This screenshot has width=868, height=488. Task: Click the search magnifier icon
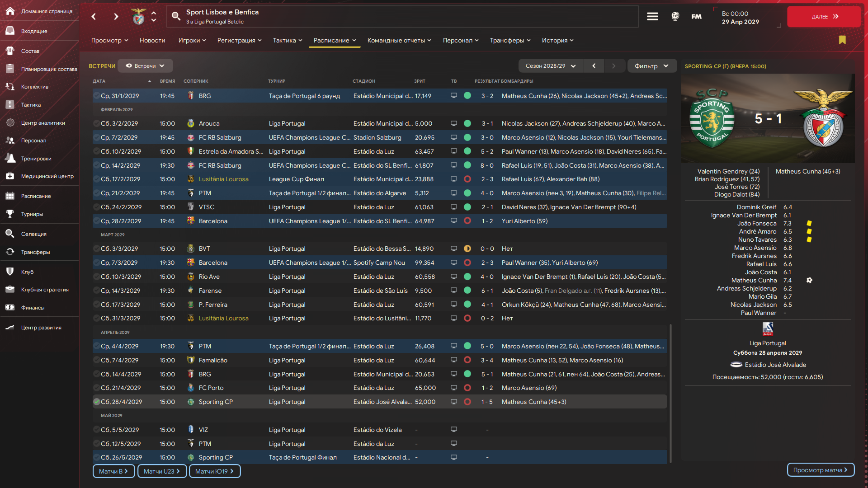point(176,17)
